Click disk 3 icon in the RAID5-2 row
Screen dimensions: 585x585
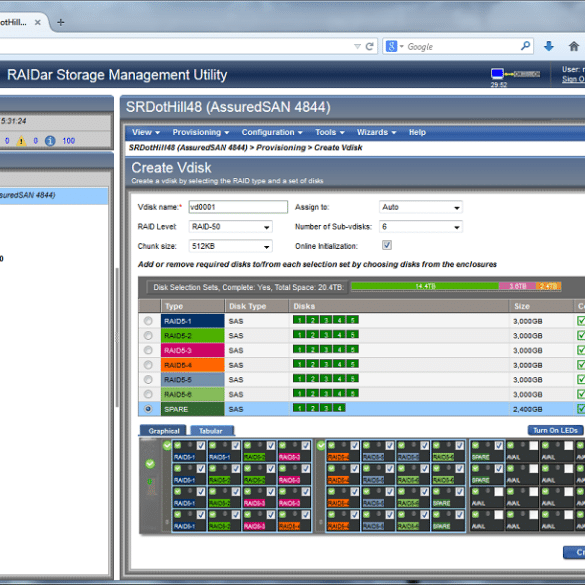click(x=326, y=334)
